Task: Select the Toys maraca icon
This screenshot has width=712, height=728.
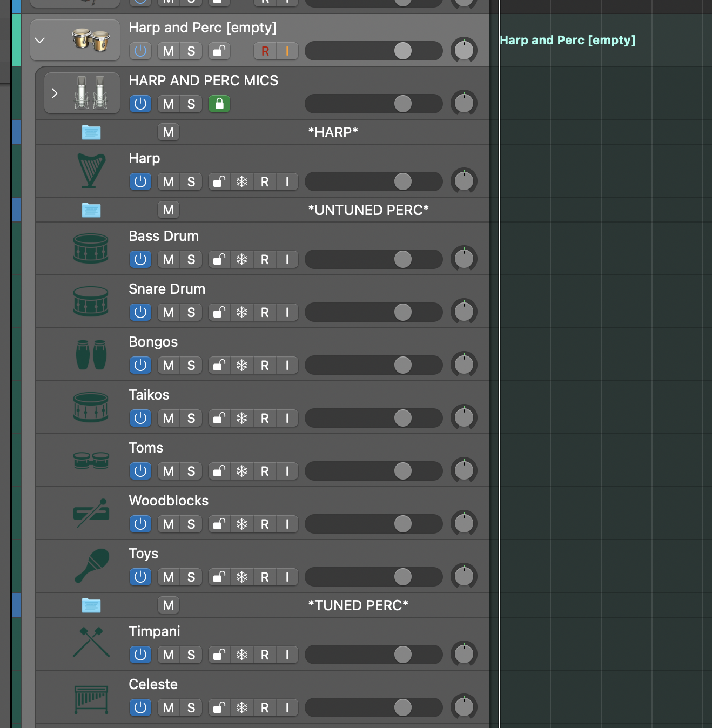Action: point(91,566)
